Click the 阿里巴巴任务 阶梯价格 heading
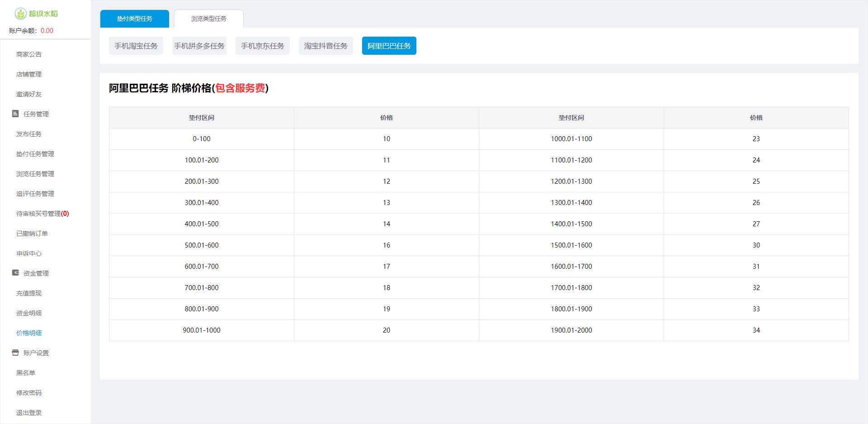 (189, 88)
